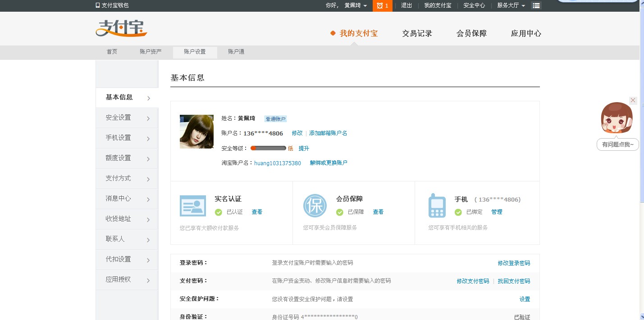Click the 会员保障 保 circle icon
This screenshot has height=320, width=644.
coord(315,206)
